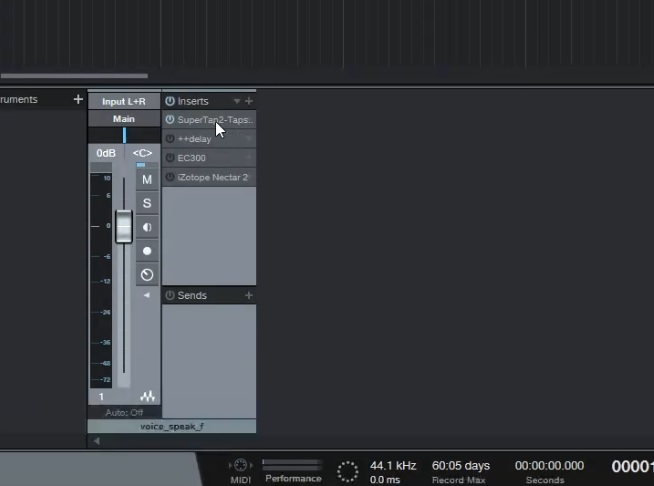
Task: Bypass the SuperTap2-Taps insert
Action: (170, 120)
